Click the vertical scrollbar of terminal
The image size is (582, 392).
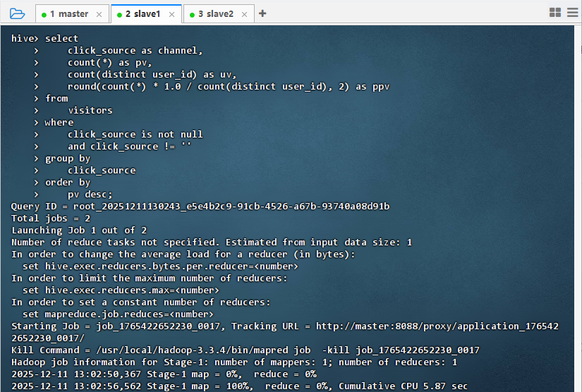tap(578, 209)
